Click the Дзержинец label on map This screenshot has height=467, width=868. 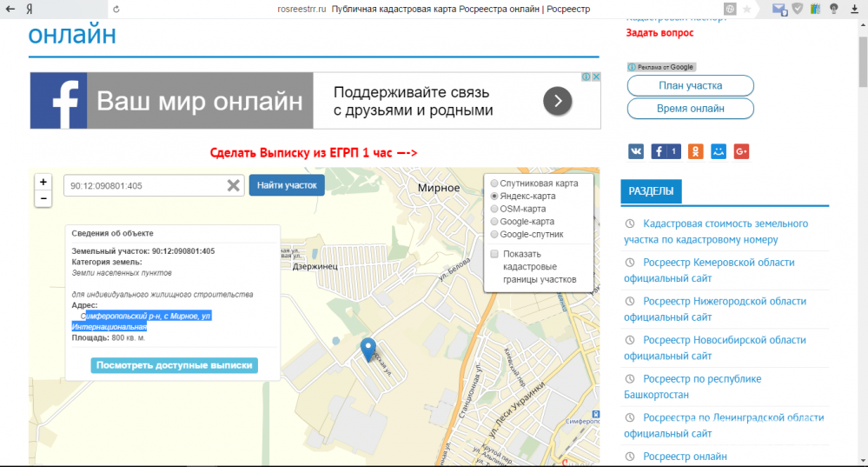click(x=315, y=266)
